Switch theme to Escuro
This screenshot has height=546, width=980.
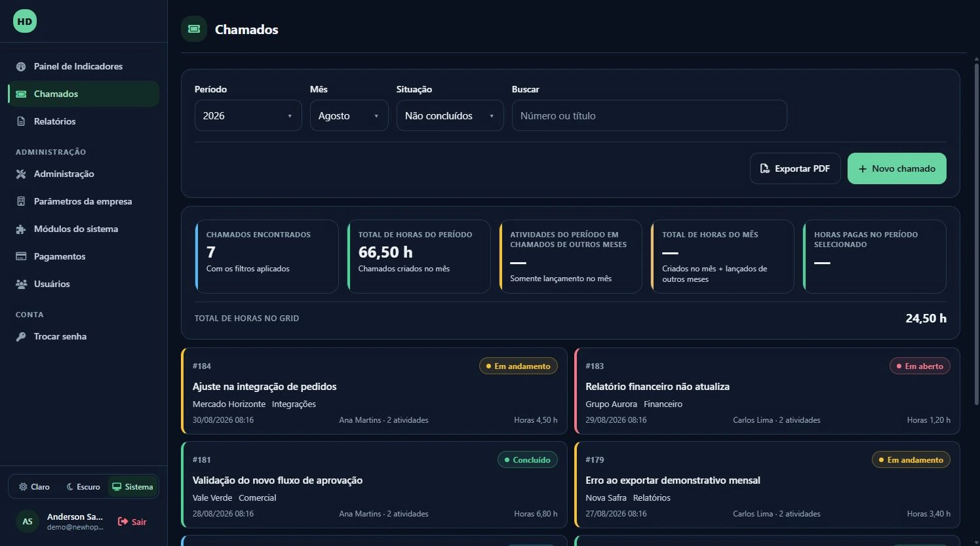point(83,486)
